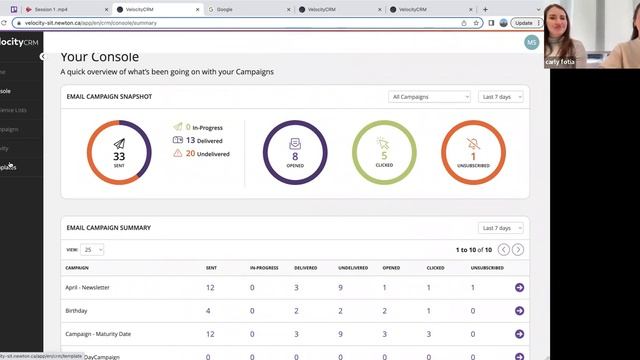Click Email Campaign Summary heading
The height and width of the screenshot is (360, 640).
click(109, 228)
